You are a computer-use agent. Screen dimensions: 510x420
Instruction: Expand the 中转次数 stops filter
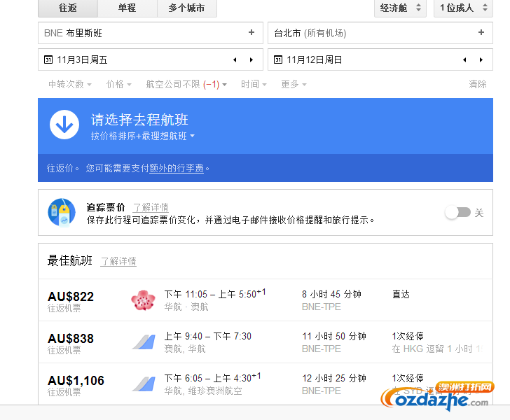[70, 85]
